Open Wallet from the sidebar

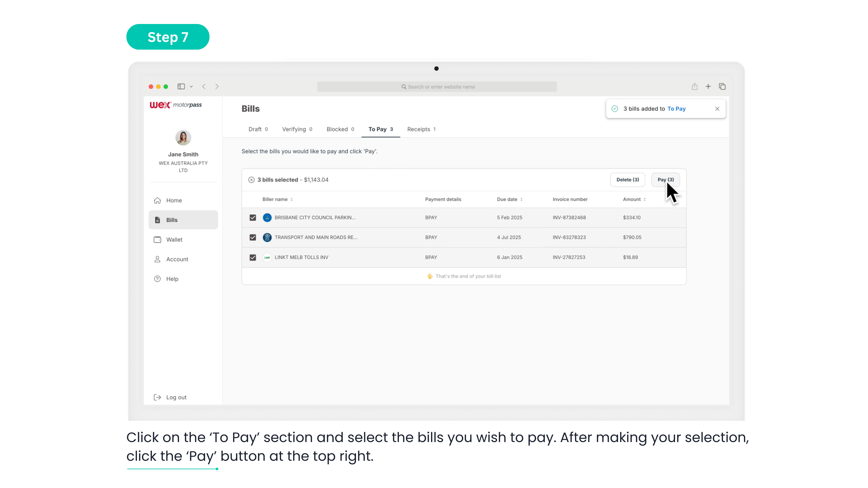[x=174, y=240]
